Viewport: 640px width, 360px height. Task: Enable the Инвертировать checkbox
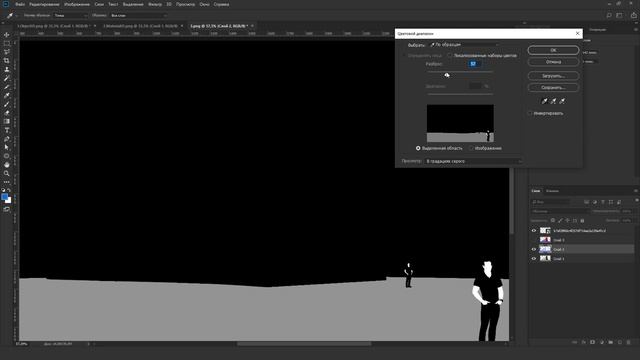point(530,113)
